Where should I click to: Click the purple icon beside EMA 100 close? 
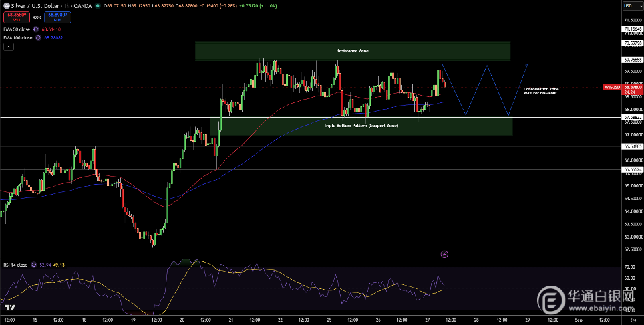(38, 38)
